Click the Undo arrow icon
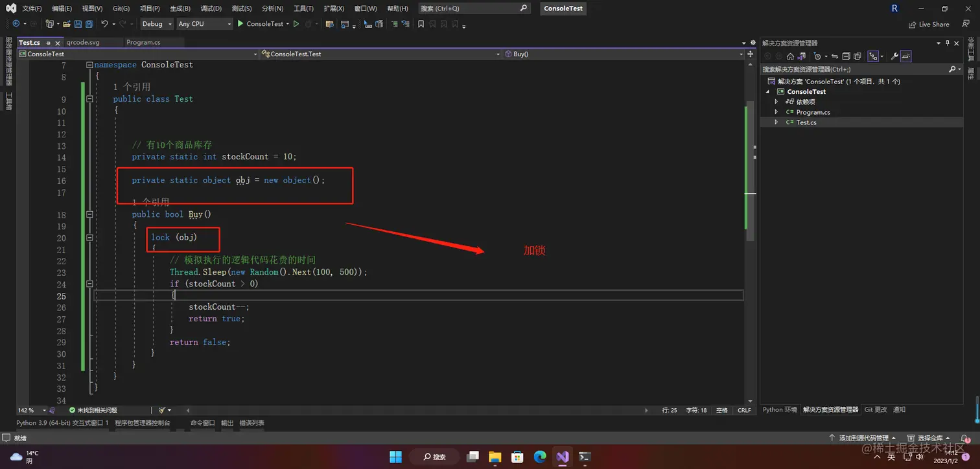The height and width of the screenshot is (469, 980). click(104, 24)
